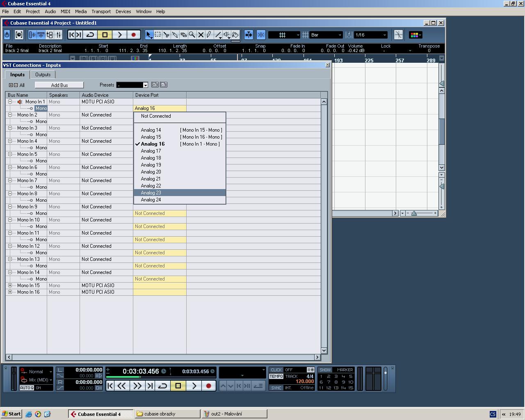Switch to the Outputs tab
This screenshot has height=420, width=525.
43,75
